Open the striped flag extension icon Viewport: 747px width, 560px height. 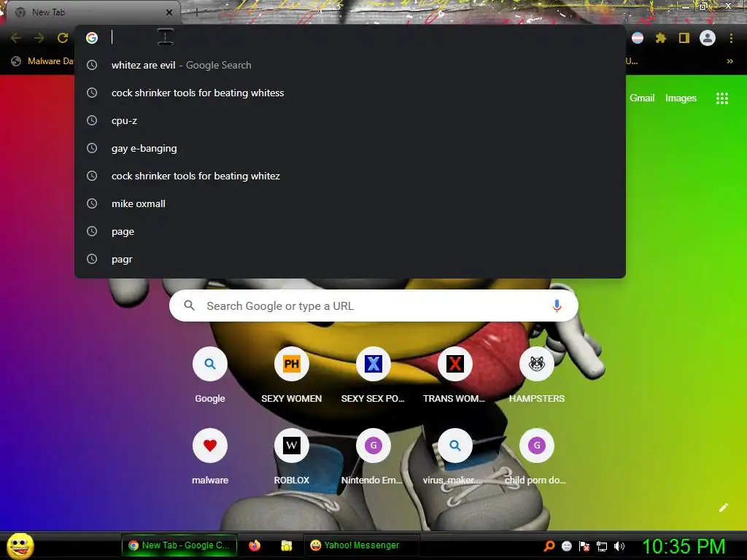[638, 38]
